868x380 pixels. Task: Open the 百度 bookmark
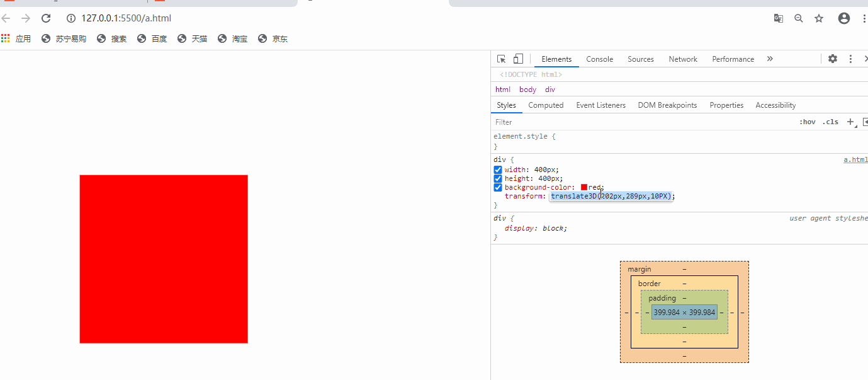pyautogui.click(x=152, y=38)
